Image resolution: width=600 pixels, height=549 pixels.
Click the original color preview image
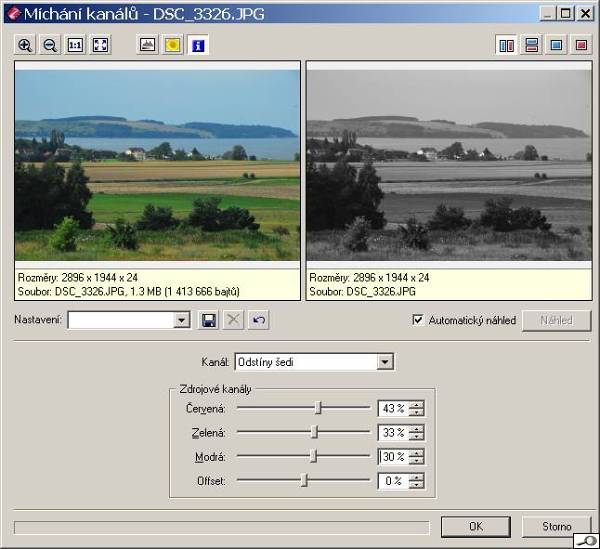(x=157, y=165)
